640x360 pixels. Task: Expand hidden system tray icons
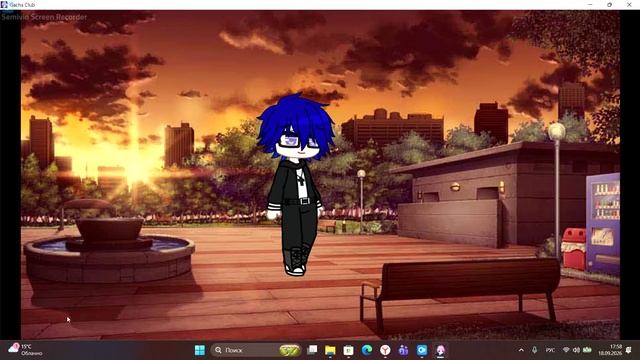(521, 350)
